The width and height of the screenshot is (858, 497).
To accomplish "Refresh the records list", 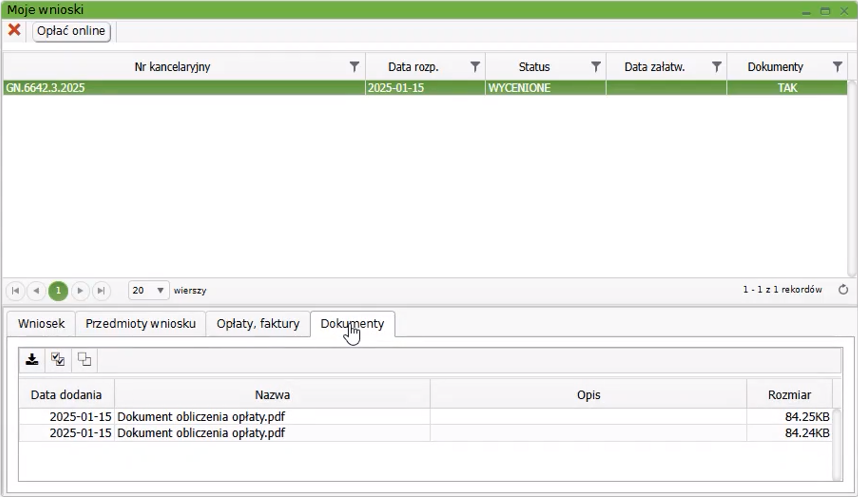I will tap(842, 290).
